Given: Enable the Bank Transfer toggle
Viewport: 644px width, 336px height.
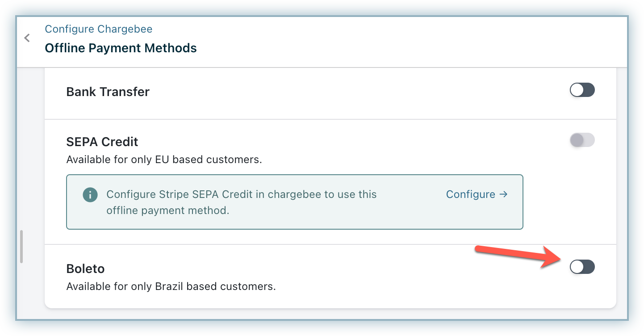Looking at the screenshot, I should [582, 90].
